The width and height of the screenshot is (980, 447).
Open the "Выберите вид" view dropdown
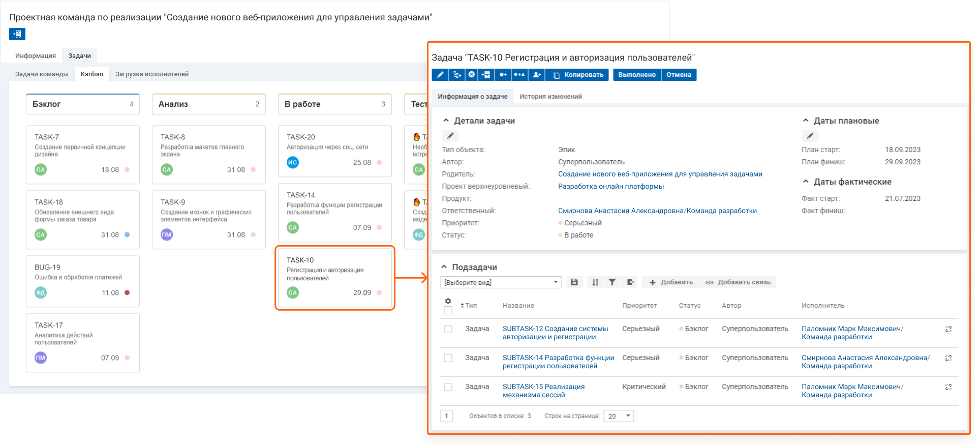(x=501, y=282)
